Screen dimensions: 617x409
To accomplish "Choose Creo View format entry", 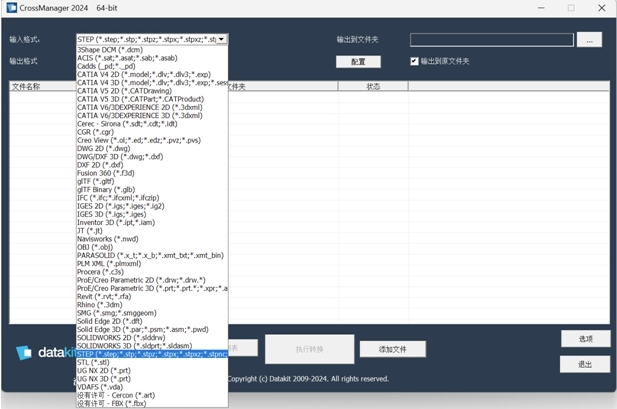I will coord(152,140).
